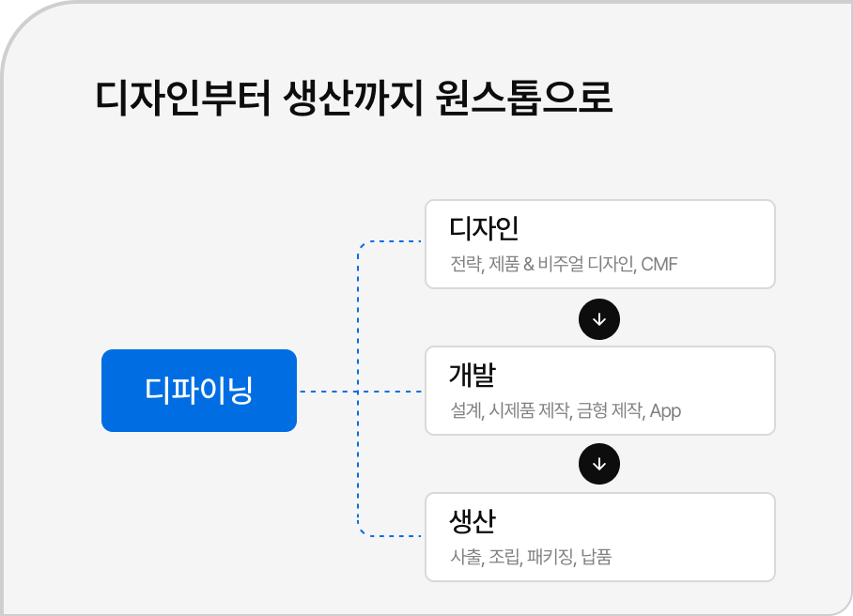The height and width of the screenshot is (616, 853).
Task: Click the text 설계, 시제품 제작, 금형 제작, App
Action: (x=566, y=410)
